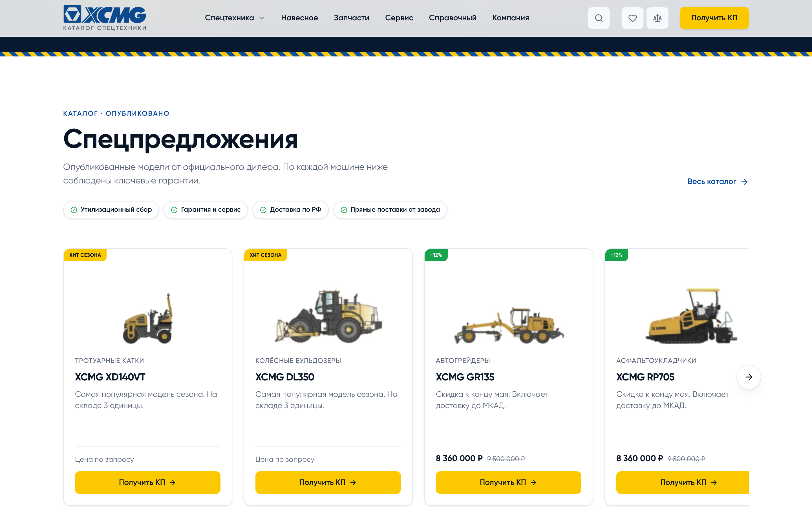
Task: Open the XCMG GR135 grader image
Action: pyautogui.click(x=509, y=325)
